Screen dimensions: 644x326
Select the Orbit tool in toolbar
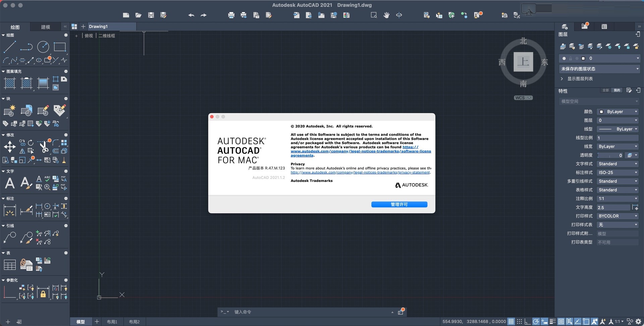[x=399, y=15]
